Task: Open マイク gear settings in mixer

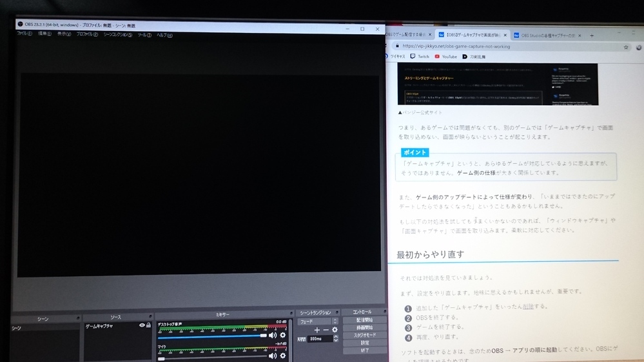Action: click(282, 356)
